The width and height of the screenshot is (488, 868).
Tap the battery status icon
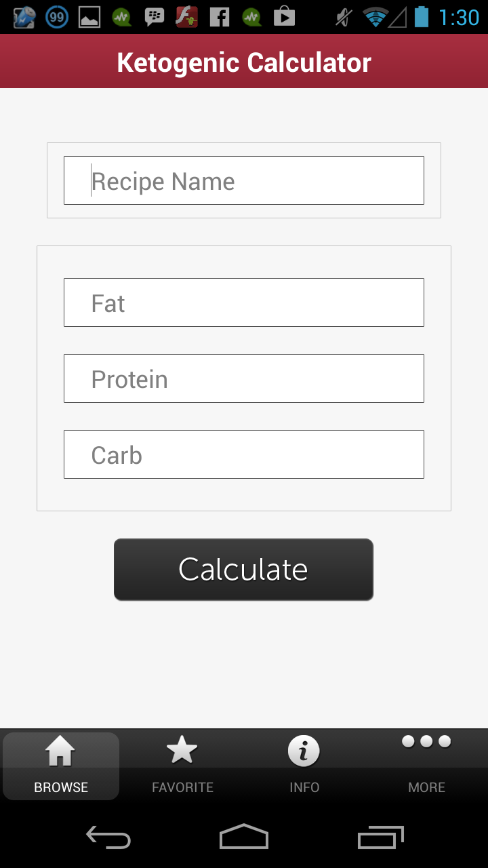(x=422, y=17)
